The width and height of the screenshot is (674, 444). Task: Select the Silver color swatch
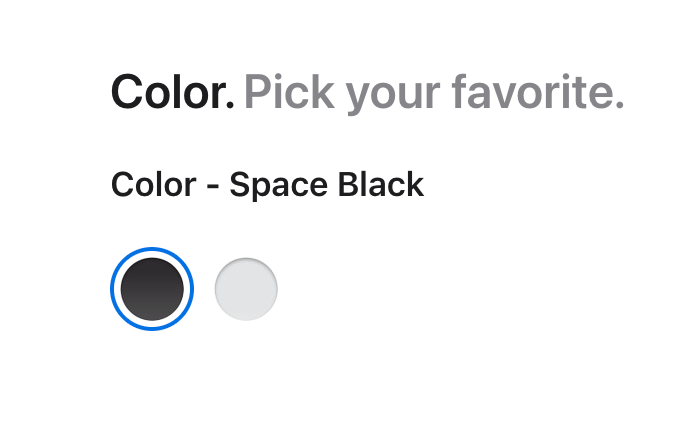246,289
